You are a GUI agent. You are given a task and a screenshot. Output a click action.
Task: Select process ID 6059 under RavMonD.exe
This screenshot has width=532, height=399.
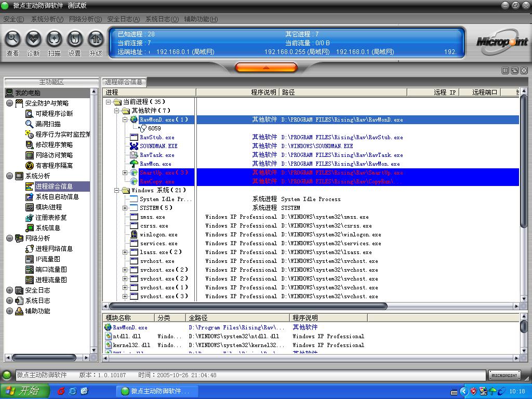click(154, 129)
